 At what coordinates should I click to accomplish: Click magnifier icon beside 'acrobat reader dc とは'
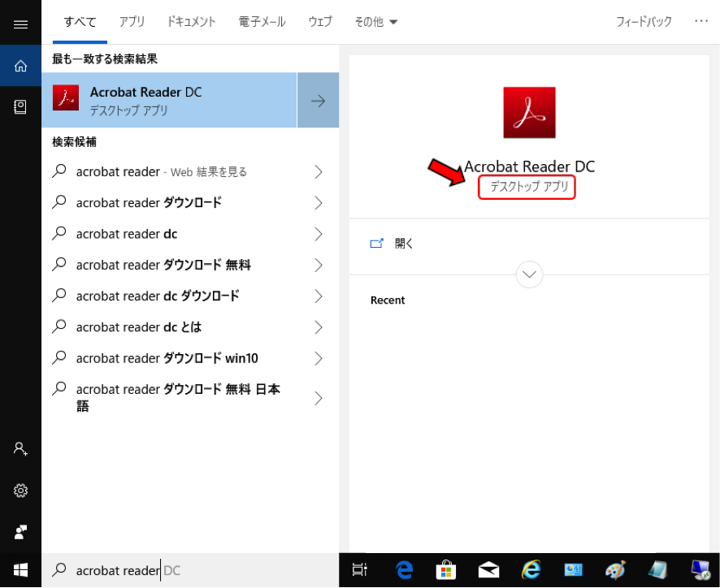pos(59,326)
